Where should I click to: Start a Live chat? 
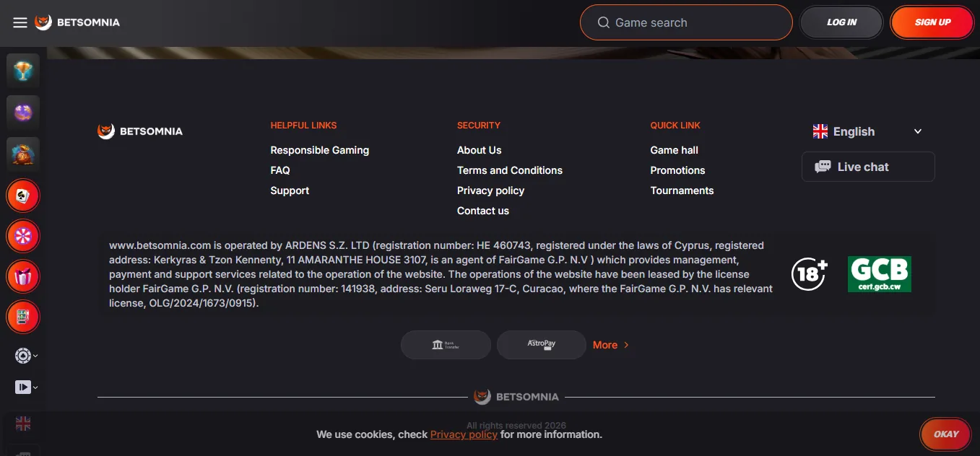tap(868, 167)
